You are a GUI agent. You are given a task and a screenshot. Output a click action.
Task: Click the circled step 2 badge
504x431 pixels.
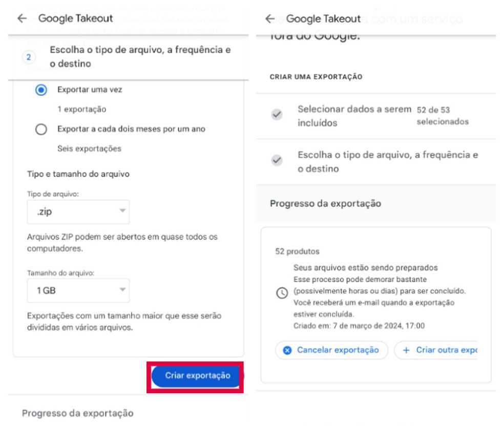(29, 57)
